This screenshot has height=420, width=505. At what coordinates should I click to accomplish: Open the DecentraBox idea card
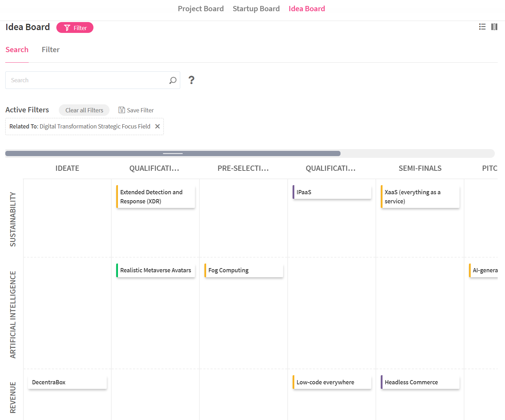[67, 382]
